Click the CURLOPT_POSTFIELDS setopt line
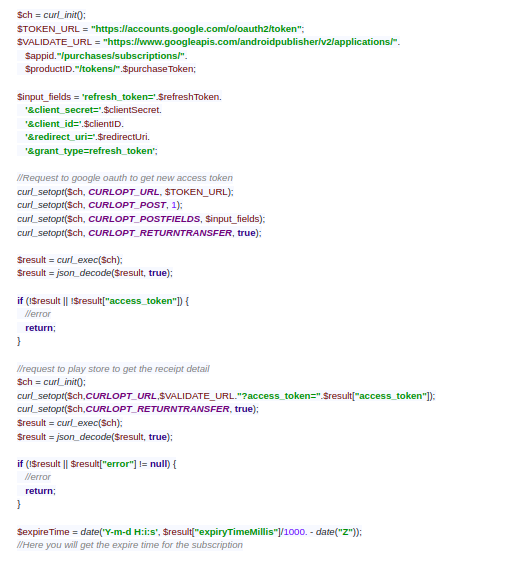 click(141, 219)
